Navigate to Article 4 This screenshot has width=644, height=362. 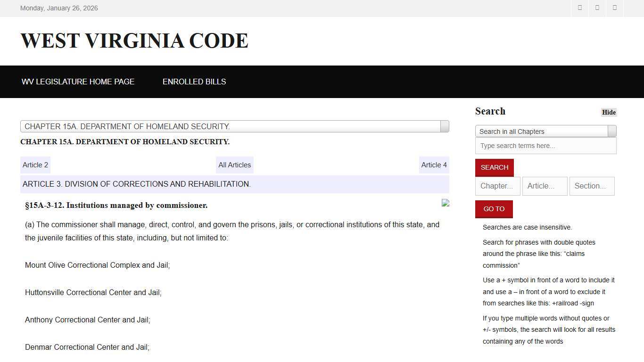coord(434,165)
